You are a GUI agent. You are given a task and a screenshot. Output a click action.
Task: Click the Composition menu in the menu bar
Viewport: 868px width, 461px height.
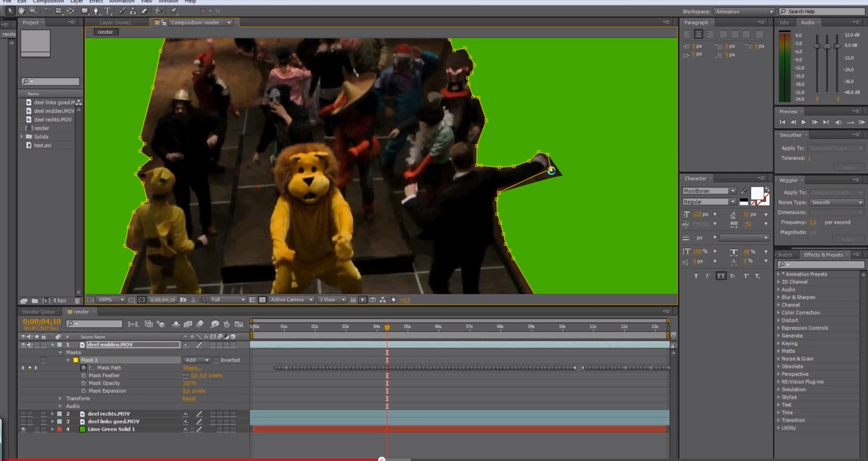click(x=48, y=2)
